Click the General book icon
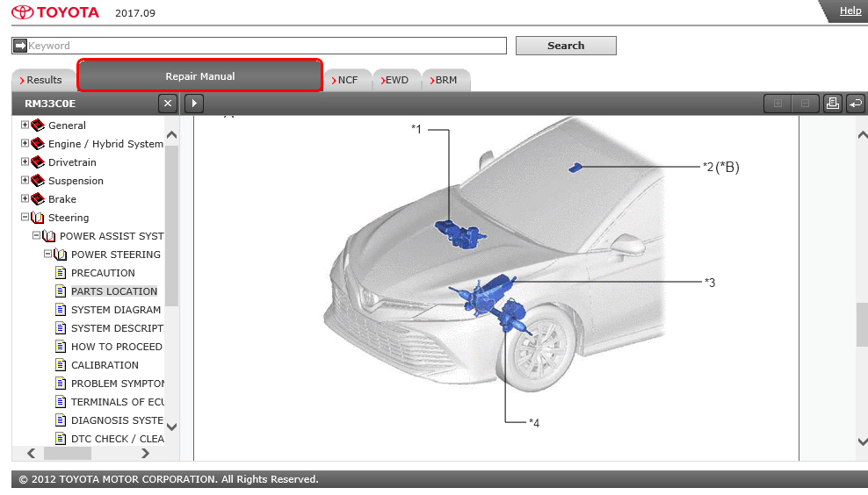 [x=38, y=126]
